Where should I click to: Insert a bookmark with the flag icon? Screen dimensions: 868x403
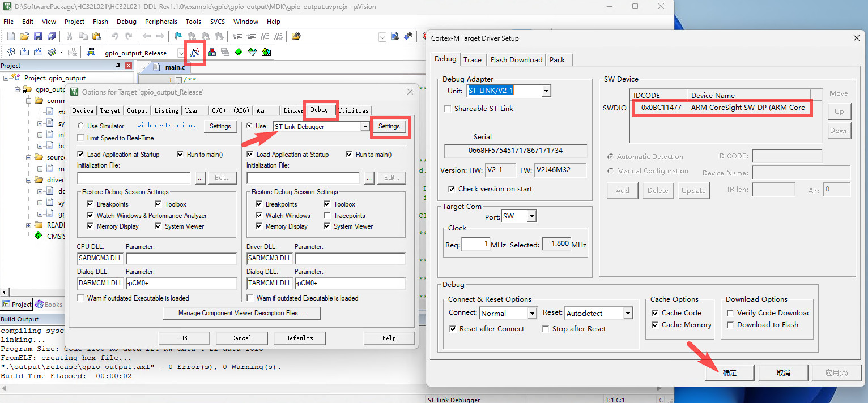[x=178, y=36]
